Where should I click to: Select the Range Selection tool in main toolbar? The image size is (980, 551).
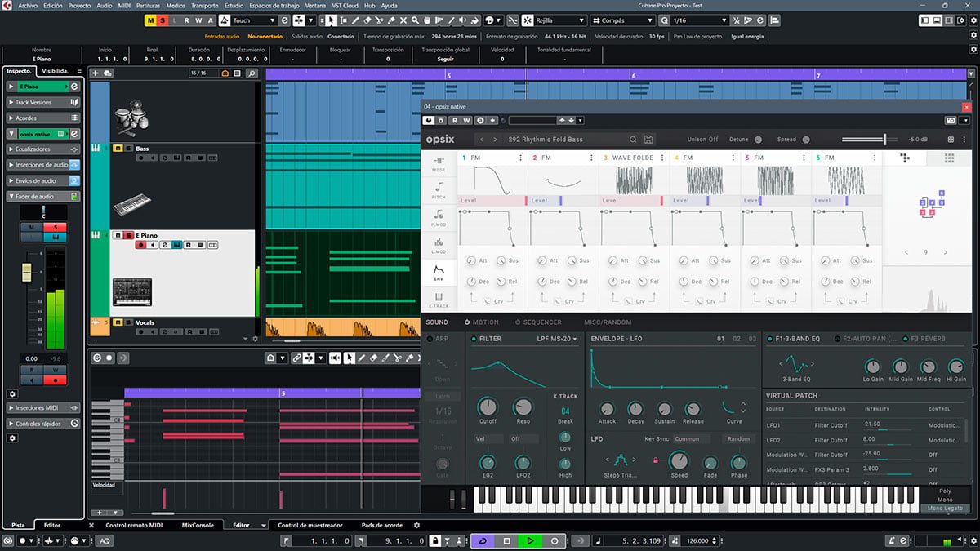(342, 20)
